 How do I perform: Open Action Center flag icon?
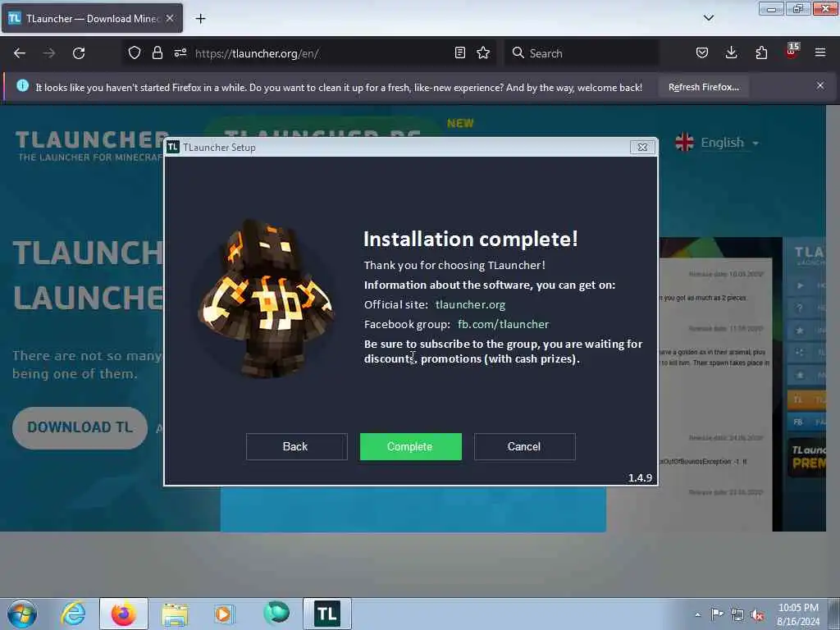[x=717, y=614]
